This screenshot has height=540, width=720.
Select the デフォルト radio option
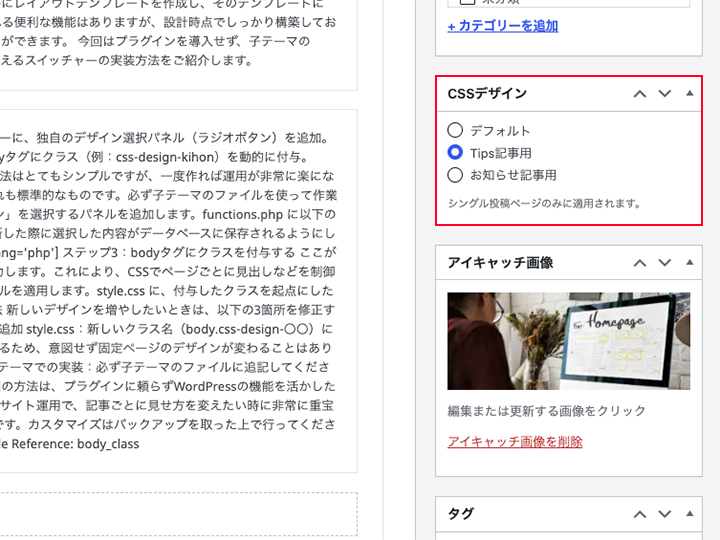coord(455,130)
